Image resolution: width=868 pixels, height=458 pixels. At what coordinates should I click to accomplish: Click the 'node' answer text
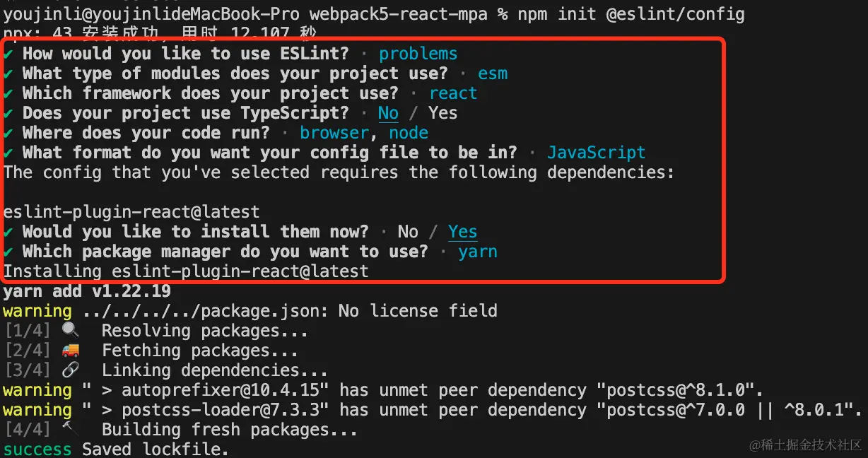(x=409, y=133)
